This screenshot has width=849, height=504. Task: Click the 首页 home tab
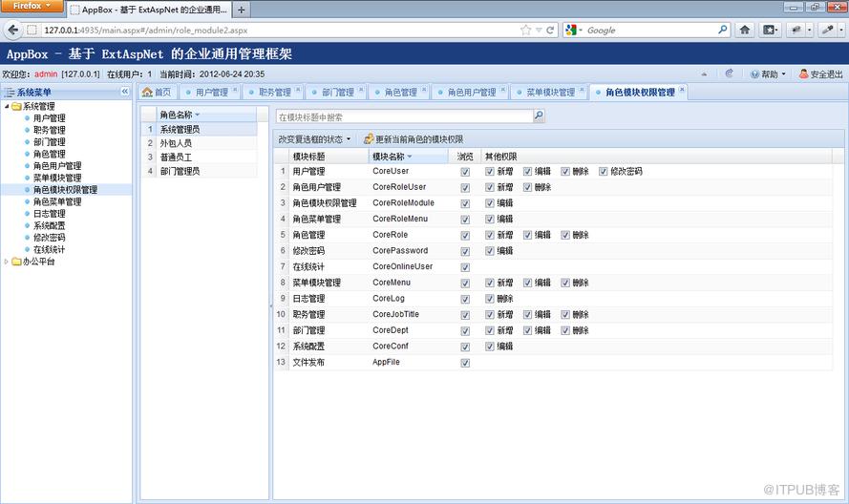click(157, 93)
